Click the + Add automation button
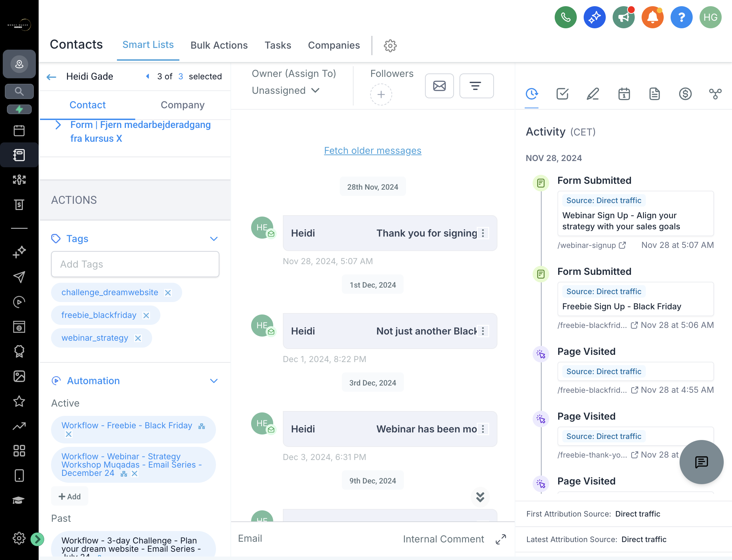 (x=70, y=497)
